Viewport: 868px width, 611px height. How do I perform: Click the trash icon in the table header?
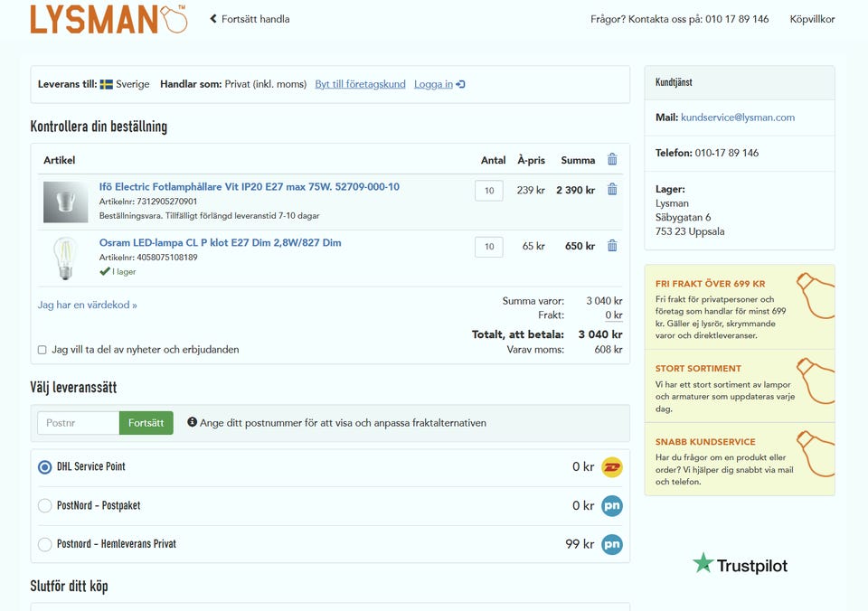[612, 159]
